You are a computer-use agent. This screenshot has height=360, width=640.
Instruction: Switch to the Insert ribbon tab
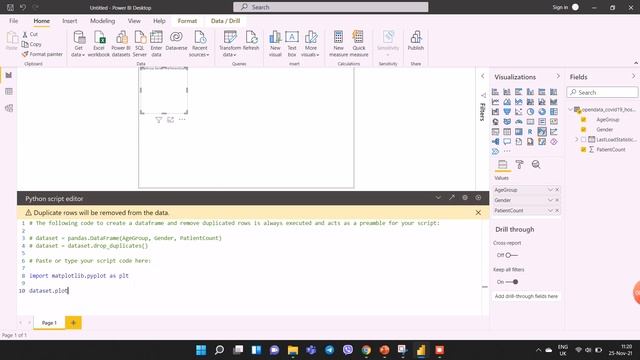click(70, 21)
